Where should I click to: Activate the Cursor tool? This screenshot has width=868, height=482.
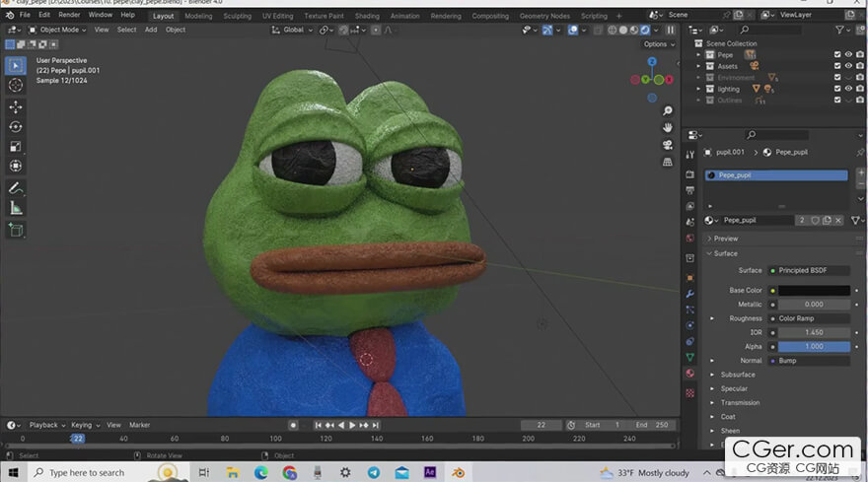[x=16, y=85]
